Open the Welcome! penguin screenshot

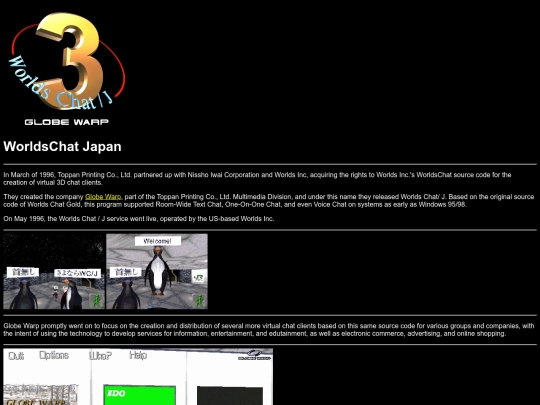coord(157,271)
